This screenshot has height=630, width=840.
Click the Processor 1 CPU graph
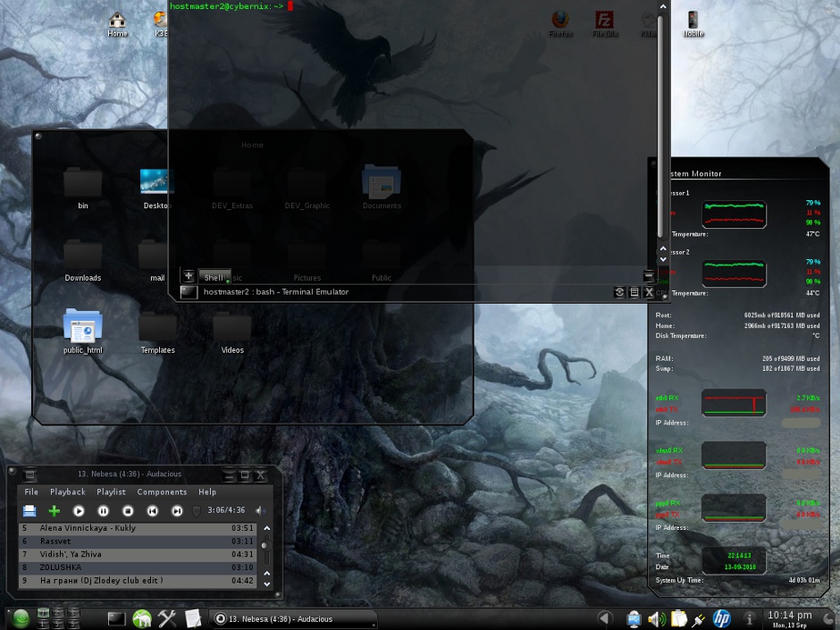click(734, 214)
